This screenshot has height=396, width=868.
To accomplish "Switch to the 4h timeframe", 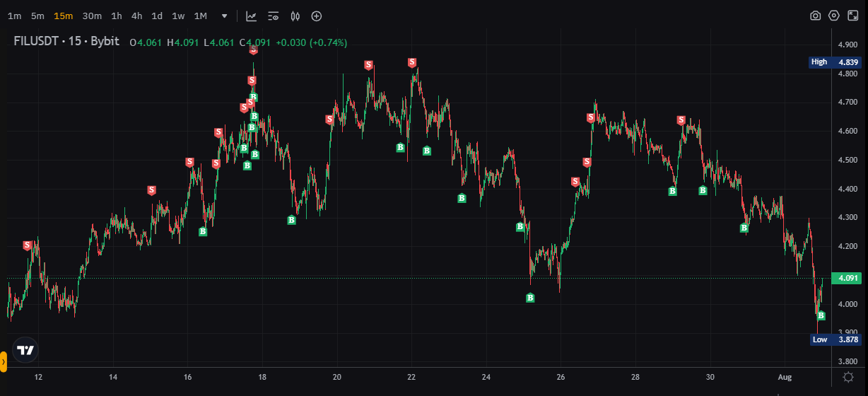I will coord(137,16).
